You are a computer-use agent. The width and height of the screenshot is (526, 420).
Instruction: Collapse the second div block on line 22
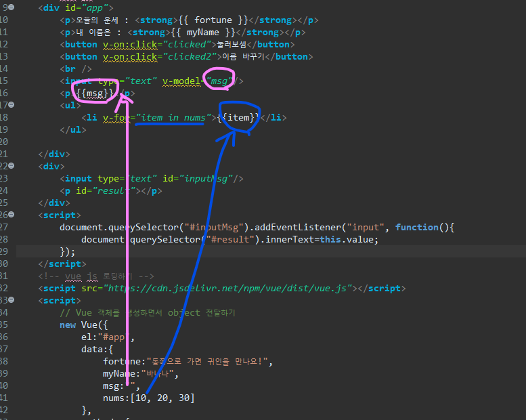(12, 165)
